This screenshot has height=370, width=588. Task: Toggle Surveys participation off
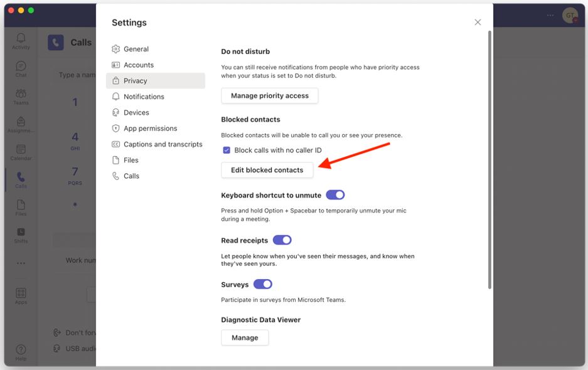click(x=262, y=283)
